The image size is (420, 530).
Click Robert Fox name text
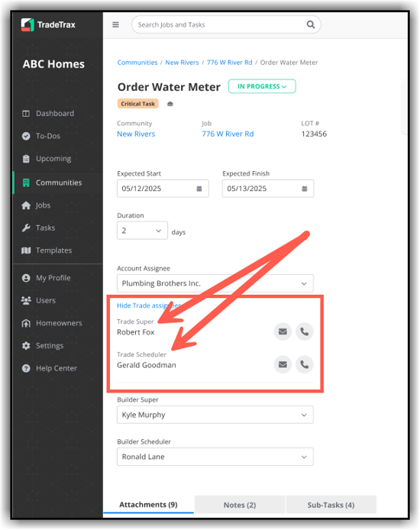135,333
